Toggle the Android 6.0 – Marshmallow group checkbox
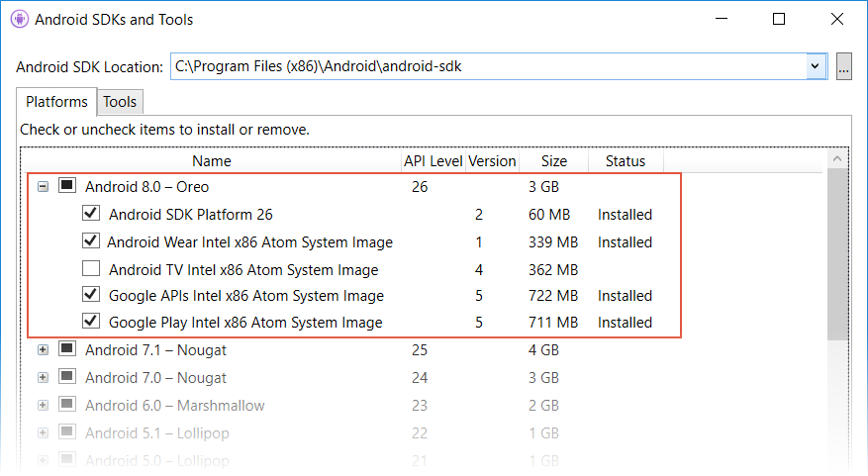The image size is (868, 476). [67, 404]
